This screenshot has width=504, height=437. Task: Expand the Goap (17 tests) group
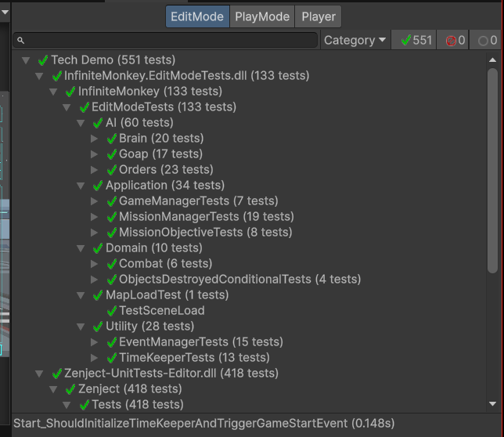tap(94, 154)
